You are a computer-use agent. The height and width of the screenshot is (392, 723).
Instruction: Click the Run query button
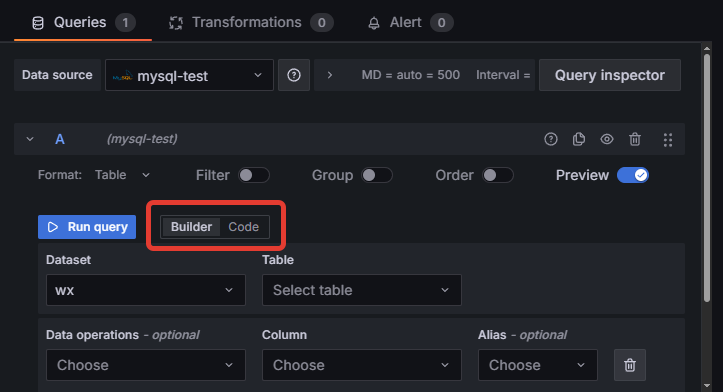point(87,227)
